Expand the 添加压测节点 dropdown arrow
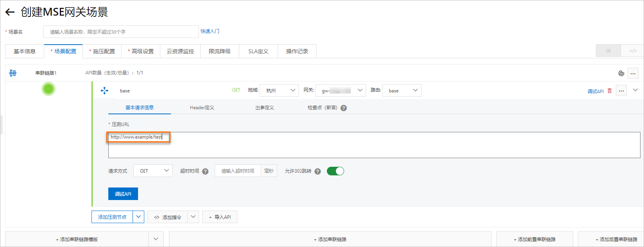 (x=138, y=217)
